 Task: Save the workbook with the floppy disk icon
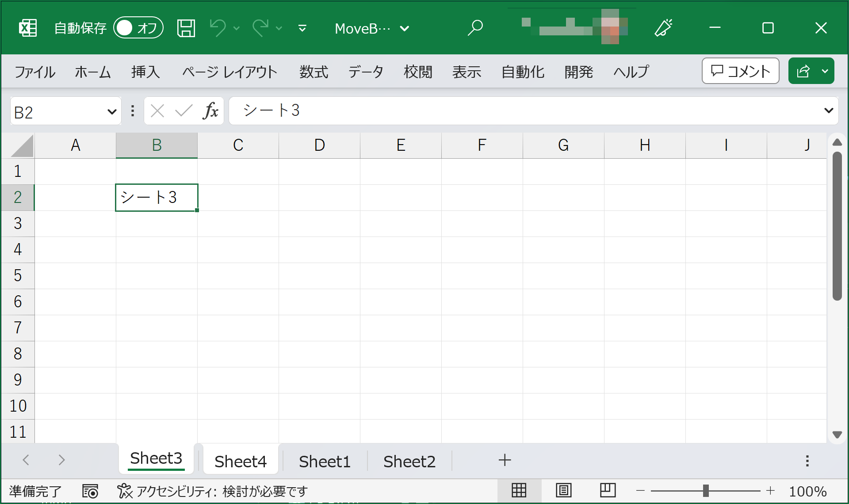[x=186, y=28]
